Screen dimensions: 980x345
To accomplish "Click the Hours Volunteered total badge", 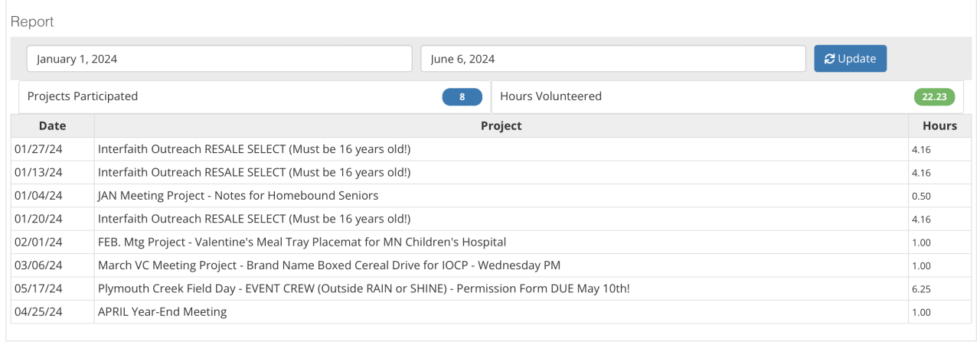I will click(934, 97).
